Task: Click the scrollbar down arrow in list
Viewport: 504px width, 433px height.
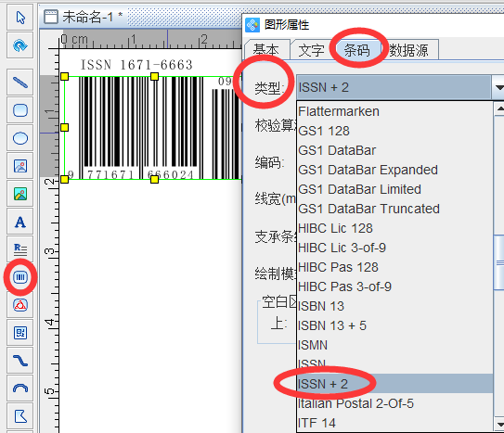Action: 498,425
